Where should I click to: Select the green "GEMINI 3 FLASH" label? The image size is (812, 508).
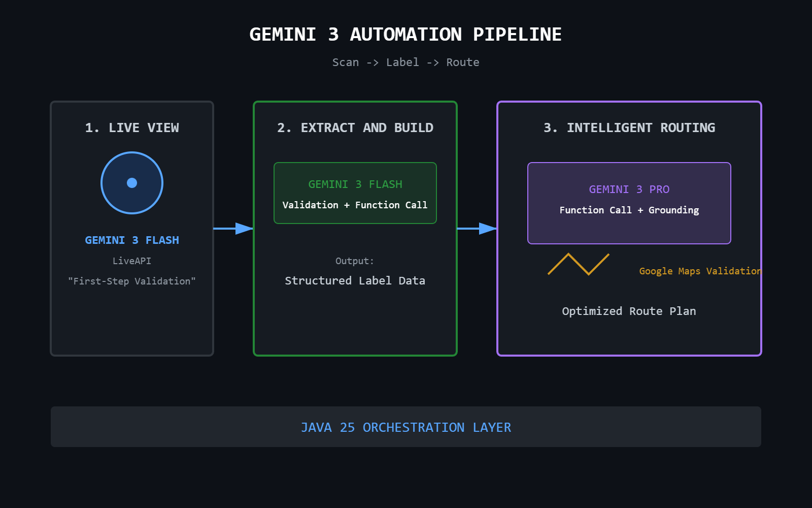tap(355, 184)
